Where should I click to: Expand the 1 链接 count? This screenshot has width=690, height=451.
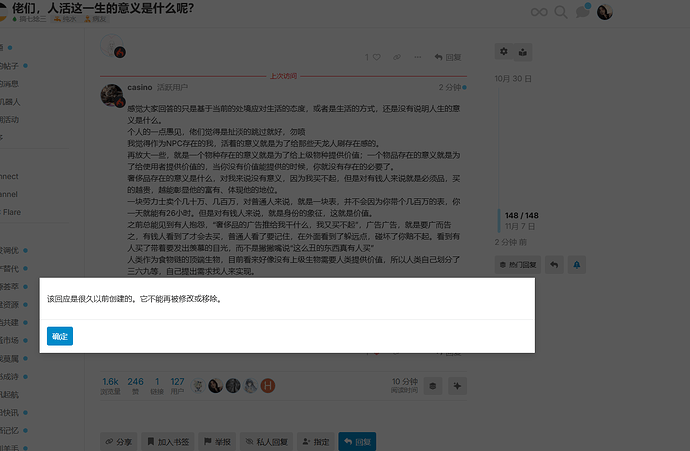157,386
